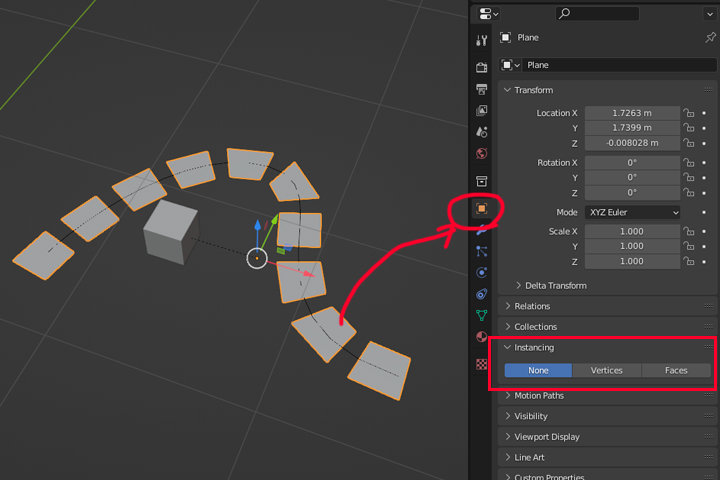Select Faces instancing option
The image size is (720, 480).
676,370
